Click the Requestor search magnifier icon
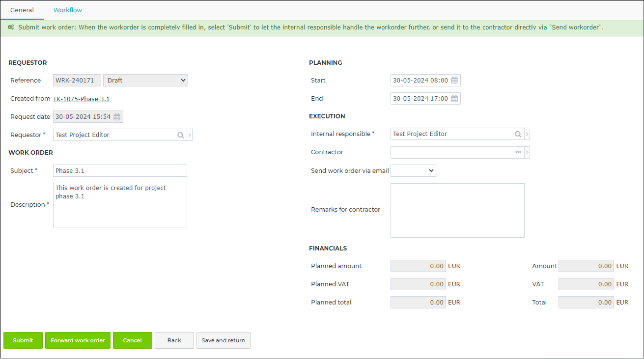Image resolution: width=644 pixels, height=359 pixels. point(181,135)
